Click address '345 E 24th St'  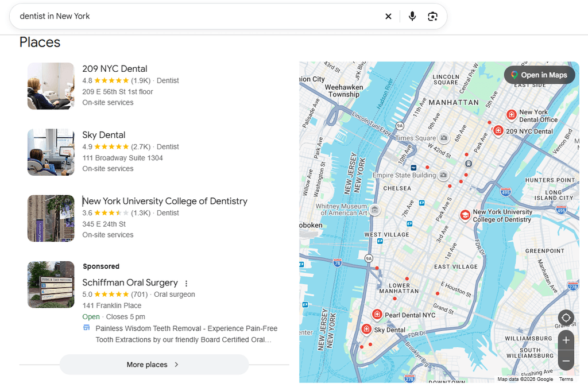tap(104, 224)
